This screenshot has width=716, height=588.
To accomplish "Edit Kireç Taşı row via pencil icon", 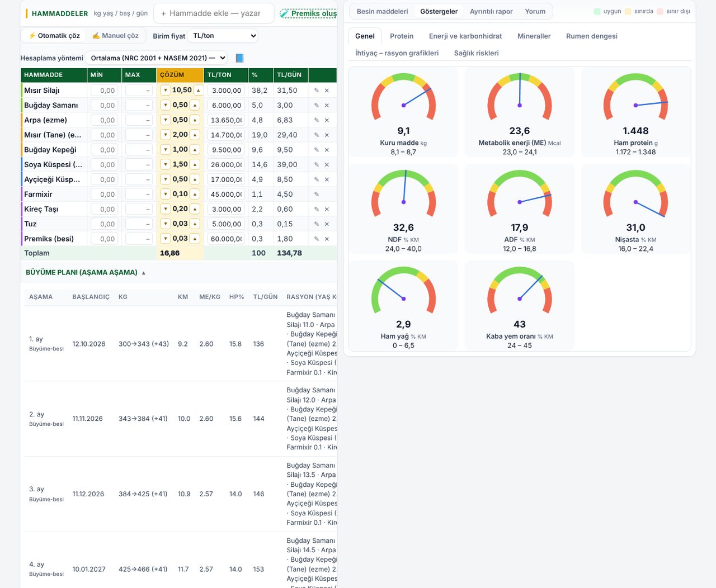I will [317, 209].
